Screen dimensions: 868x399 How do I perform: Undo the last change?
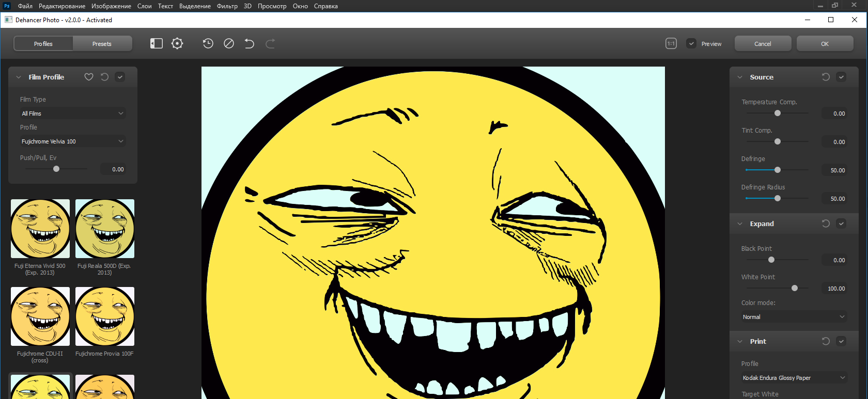pos(250,43)
